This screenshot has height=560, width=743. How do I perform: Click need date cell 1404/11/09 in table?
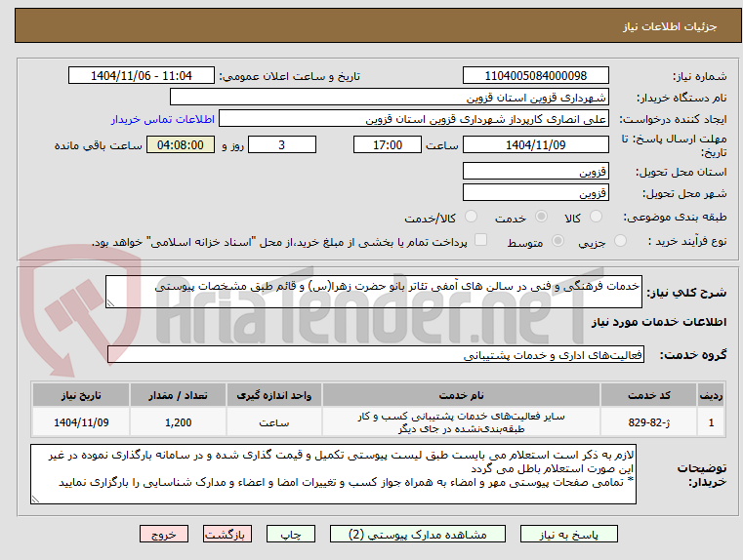point(81,422)
